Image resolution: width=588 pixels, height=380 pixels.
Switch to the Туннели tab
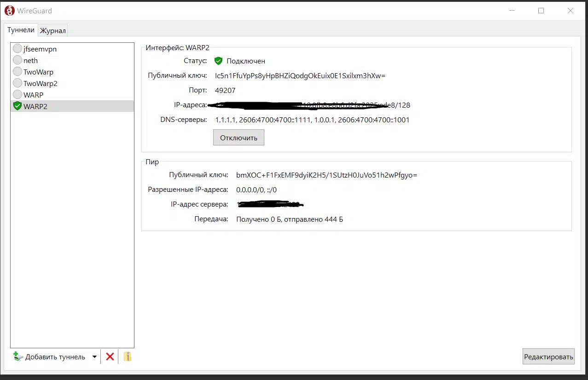click(x=21, y=30)
